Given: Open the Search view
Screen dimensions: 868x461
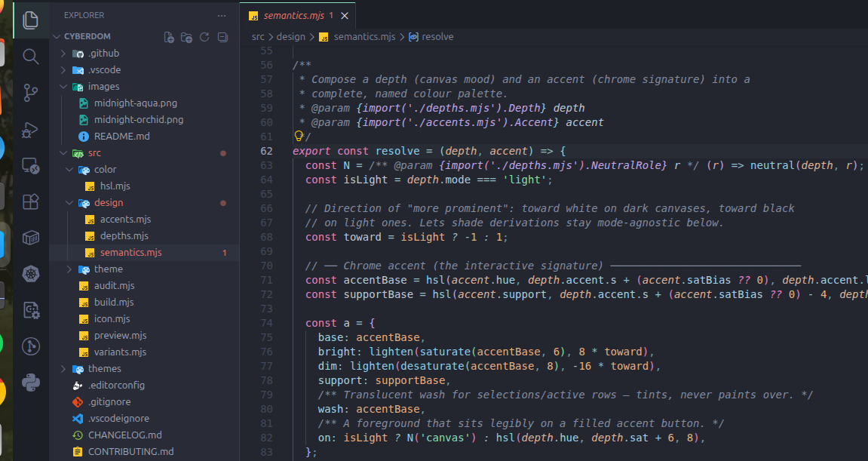Looking at the screenshot, I should coord(30,56).
